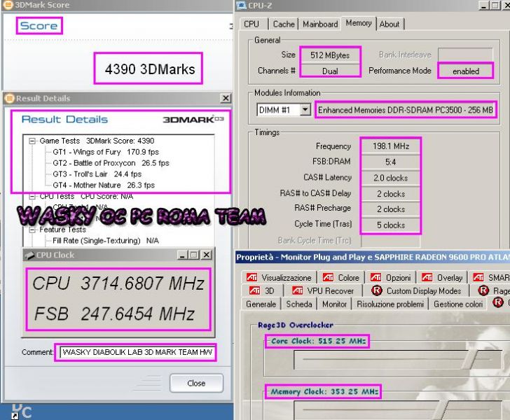Open the Visualizzazione tab
This screenshot has height=420, width=510.
[x=279, y=278]
